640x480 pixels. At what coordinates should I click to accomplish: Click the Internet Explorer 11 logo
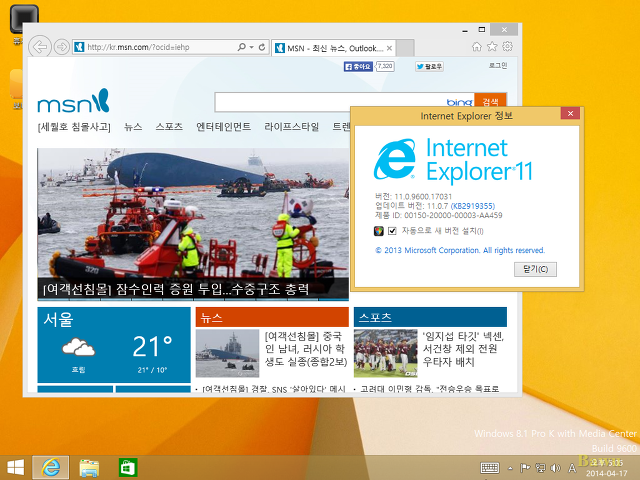[453, 160]
